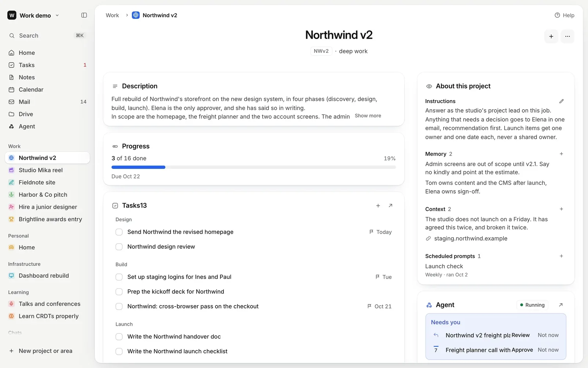
Task: Select the Fieldnote site project
Action: click(47, 182)
